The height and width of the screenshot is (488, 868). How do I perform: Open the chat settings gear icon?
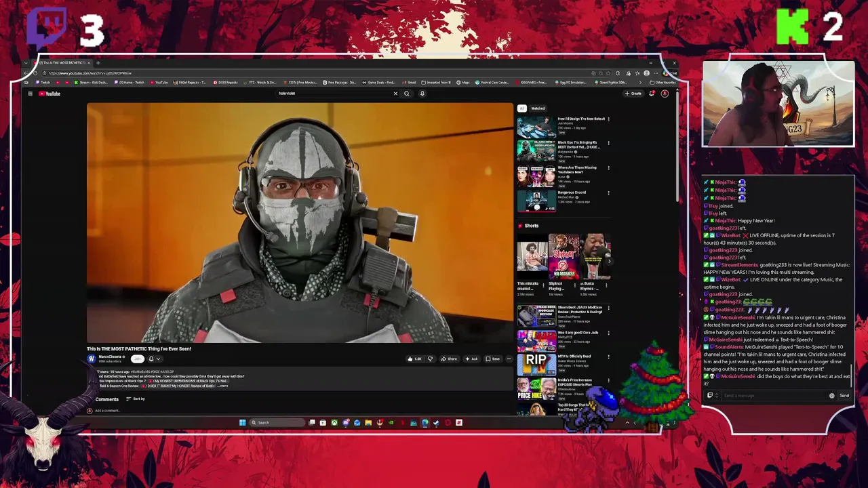[832, 396]
